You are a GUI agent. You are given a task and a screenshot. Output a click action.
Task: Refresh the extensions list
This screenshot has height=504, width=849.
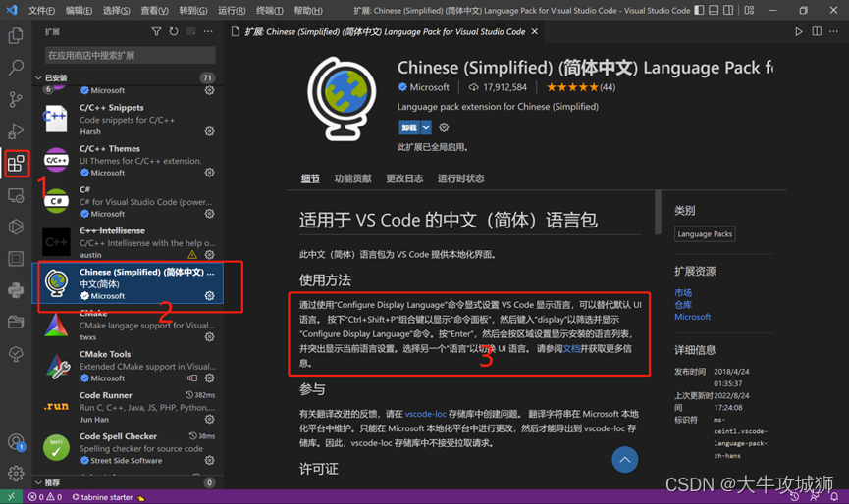[174, 32]
